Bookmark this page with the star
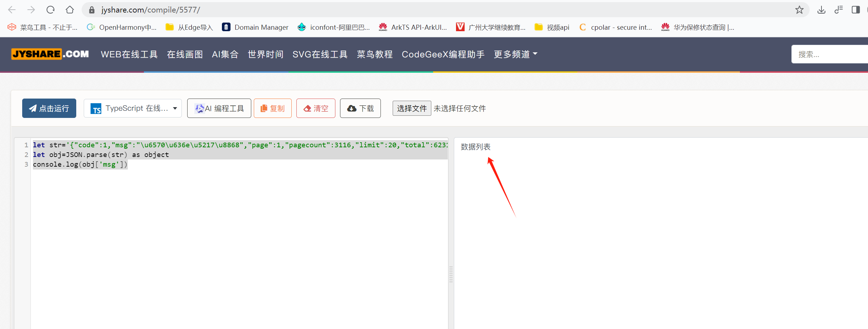Screen dimensions: 868x329 coord(799,10)
